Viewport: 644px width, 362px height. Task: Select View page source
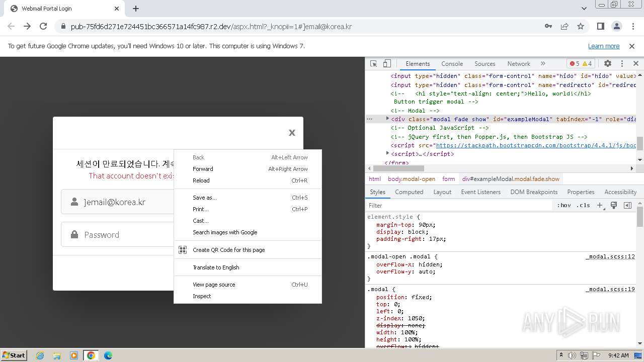point(248,285)
